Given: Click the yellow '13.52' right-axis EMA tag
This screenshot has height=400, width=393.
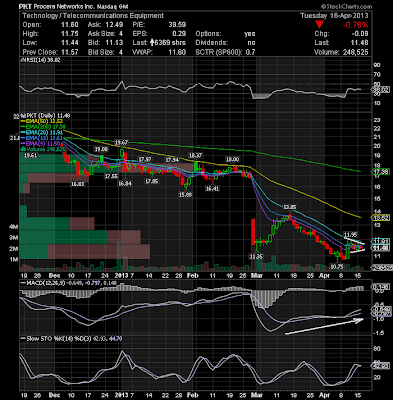Looking at the screenshot, I should (381, 218).
